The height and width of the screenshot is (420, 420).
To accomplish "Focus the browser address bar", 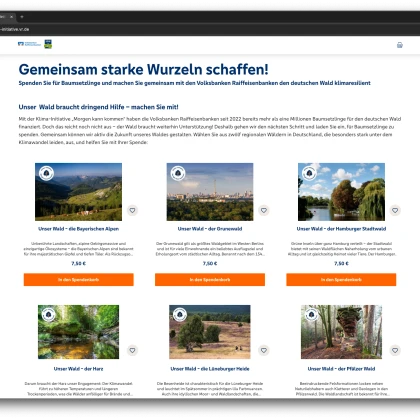I will (210, 29).
